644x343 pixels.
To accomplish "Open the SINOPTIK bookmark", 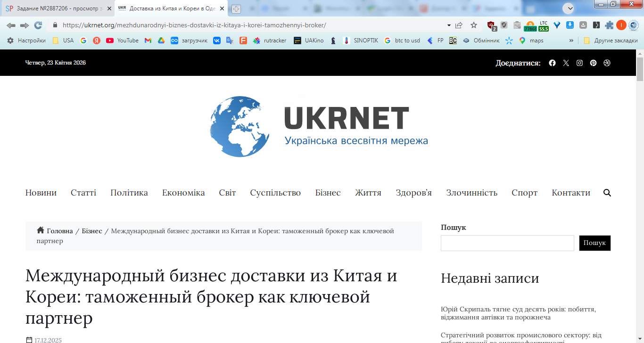I will pos(361,41).
